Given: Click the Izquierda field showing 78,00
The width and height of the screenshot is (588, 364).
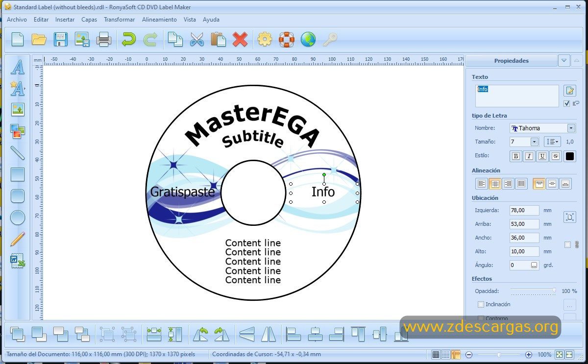Looking at the screenshot, I should click(x=524, y=210).
